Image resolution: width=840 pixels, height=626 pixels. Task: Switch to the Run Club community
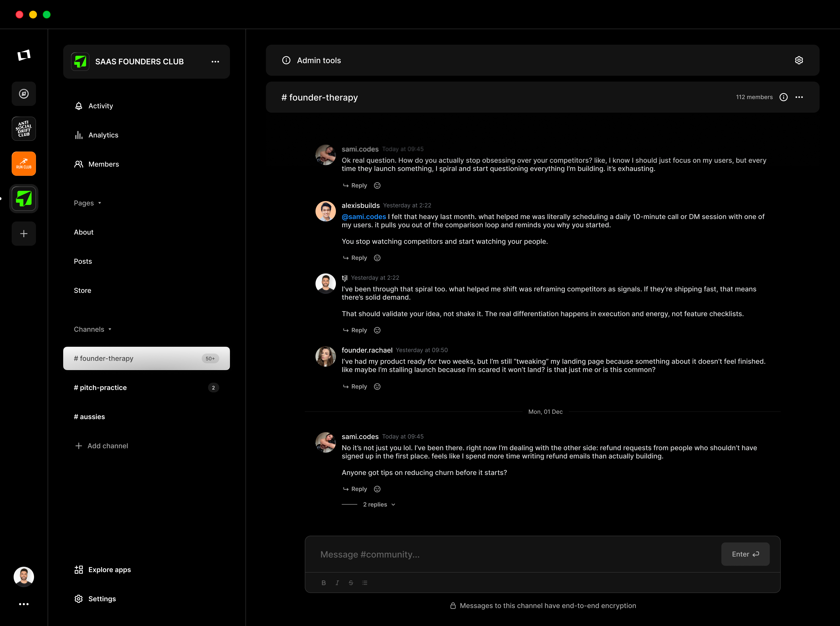pyautogui.click(x=24, y=163)
